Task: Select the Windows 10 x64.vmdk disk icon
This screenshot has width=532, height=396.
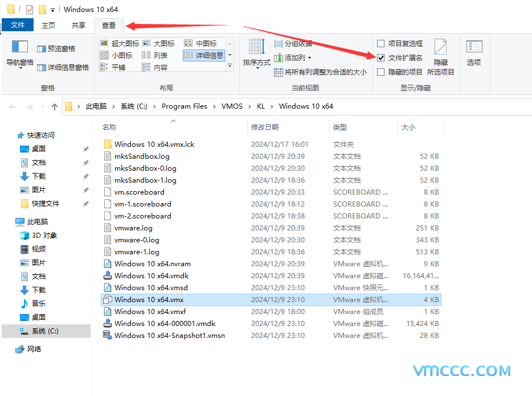Action: tap(108, 275)
